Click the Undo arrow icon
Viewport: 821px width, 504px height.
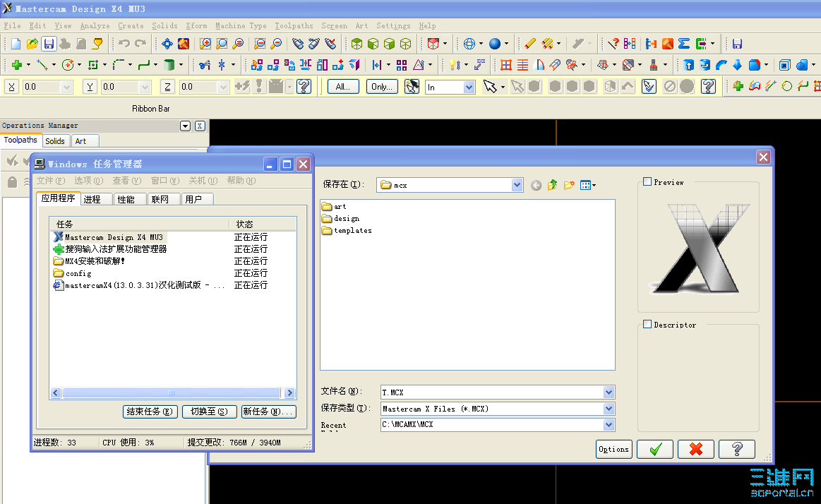click(124, 44)
